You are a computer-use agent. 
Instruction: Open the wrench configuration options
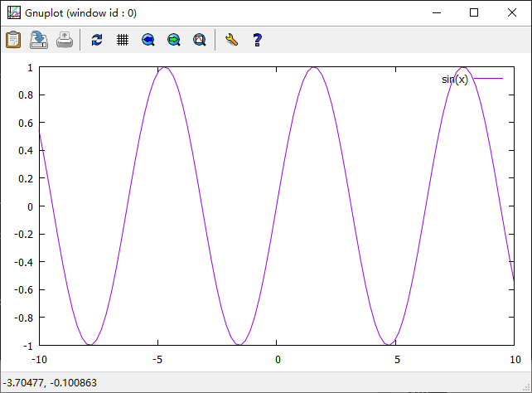[232, 40]
